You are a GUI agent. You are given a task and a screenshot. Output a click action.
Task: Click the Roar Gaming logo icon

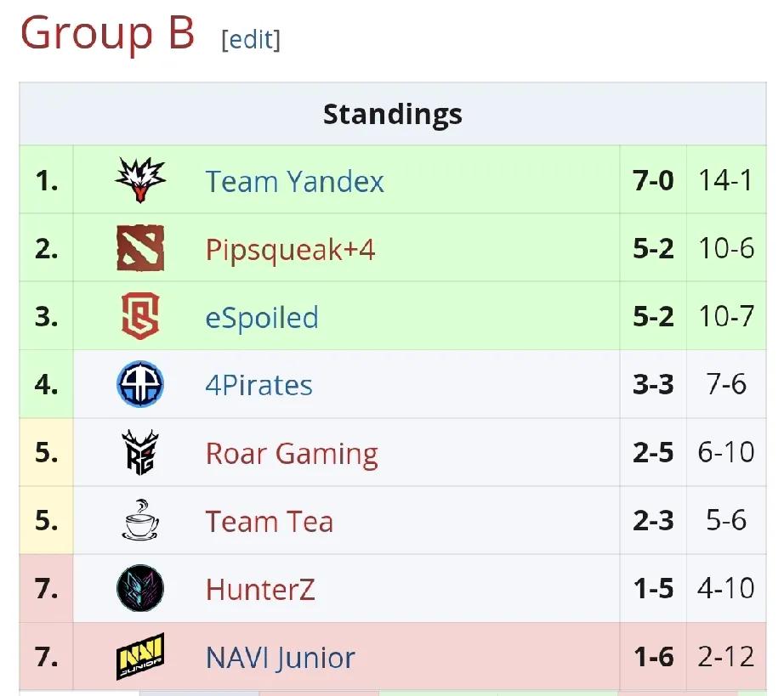point(140,453)
